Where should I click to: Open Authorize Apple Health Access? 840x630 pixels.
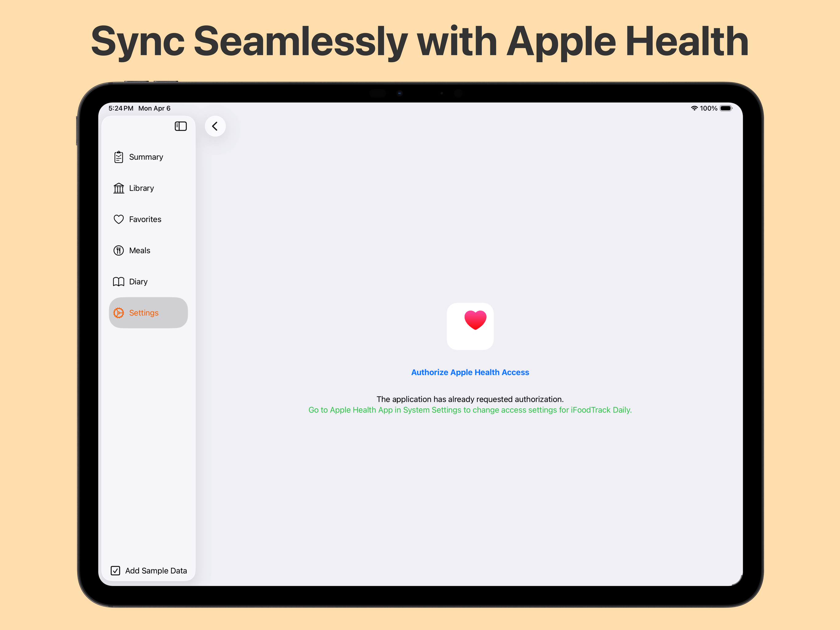[470, 372]
